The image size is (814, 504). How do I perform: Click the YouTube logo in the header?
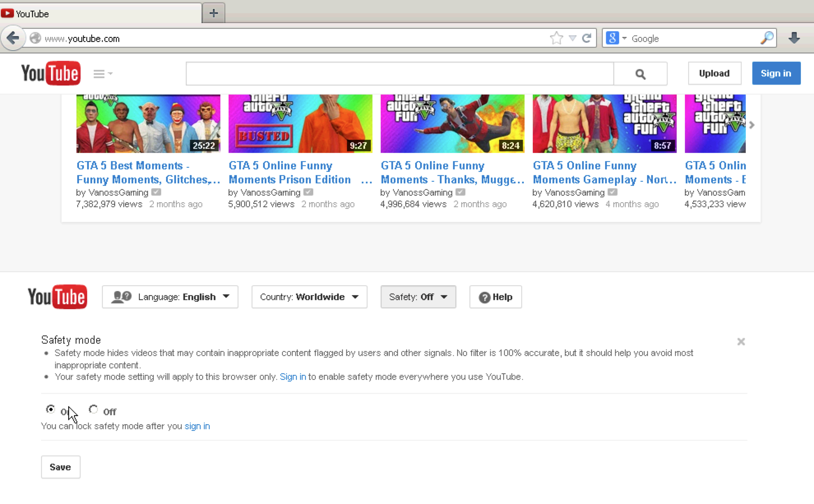[x=51, y=73]
